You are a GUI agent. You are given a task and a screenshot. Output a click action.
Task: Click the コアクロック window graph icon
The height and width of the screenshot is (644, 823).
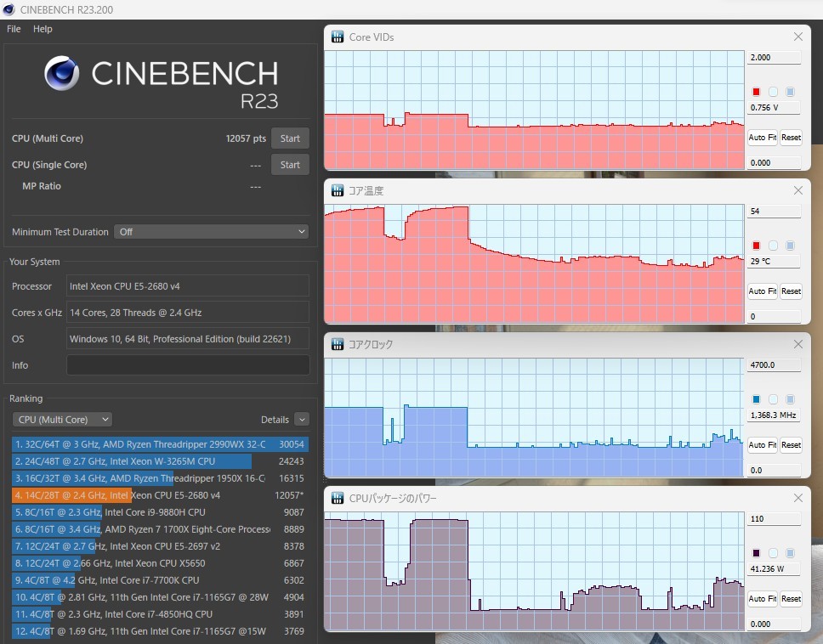[338, 344]
